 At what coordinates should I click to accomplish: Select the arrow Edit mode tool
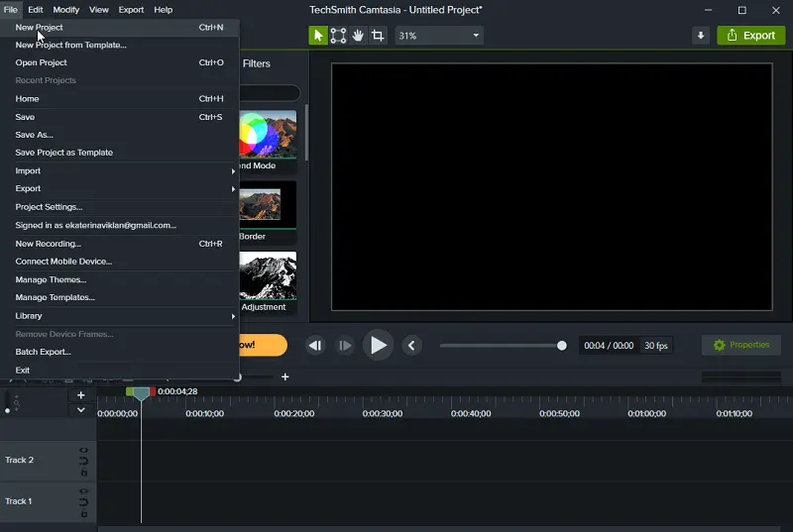pos(318,36)
